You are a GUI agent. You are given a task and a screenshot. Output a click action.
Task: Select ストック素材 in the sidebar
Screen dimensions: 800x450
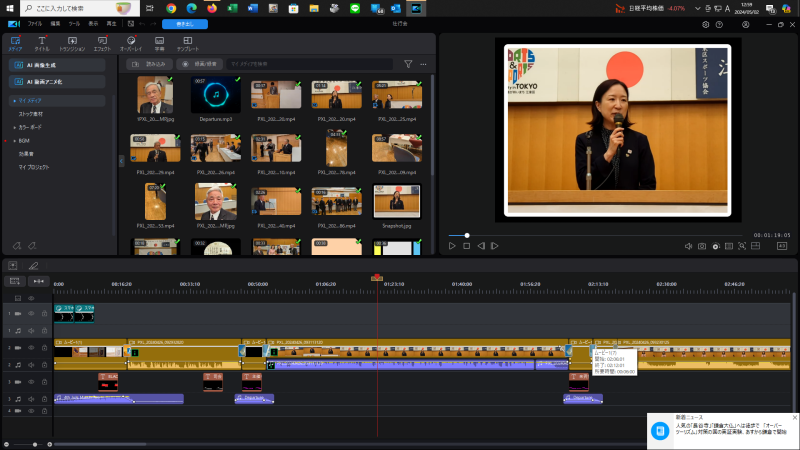click(x=31, y=114)
